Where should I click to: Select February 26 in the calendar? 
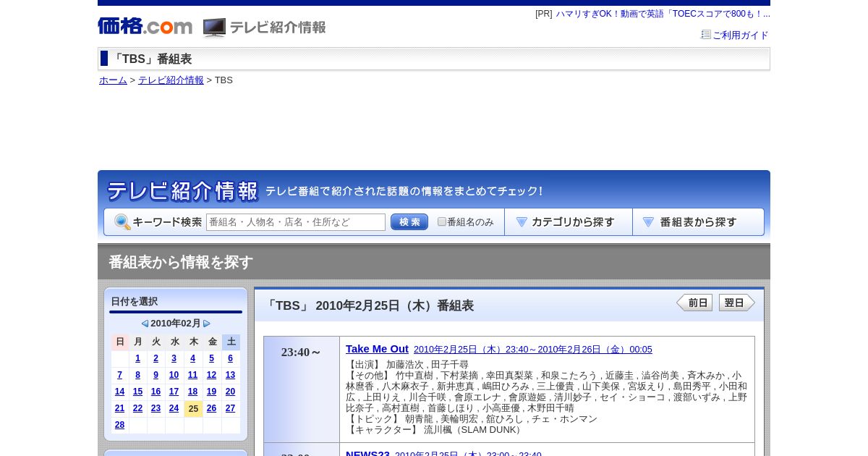coord(211,408)
